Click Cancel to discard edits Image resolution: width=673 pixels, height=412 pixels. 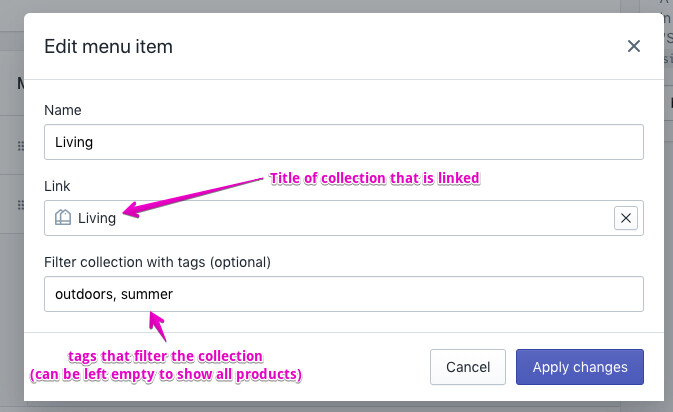[468, 367]
